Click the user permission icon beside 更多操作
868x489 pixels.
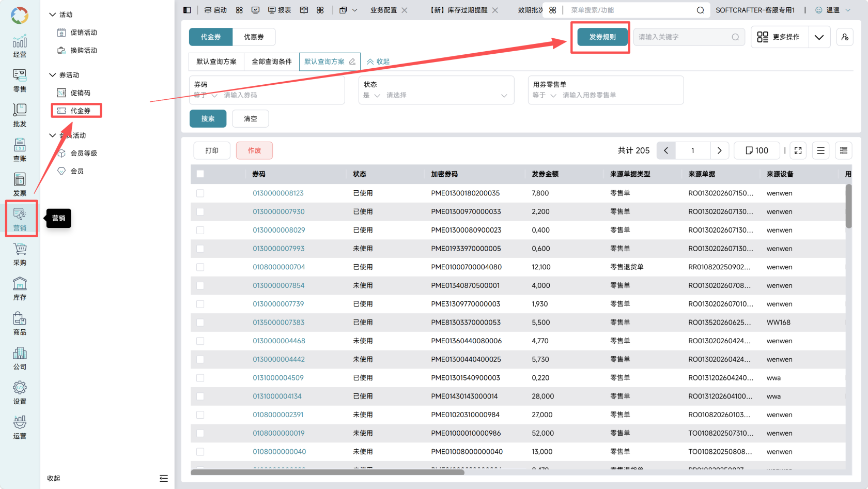coord(845,37)
